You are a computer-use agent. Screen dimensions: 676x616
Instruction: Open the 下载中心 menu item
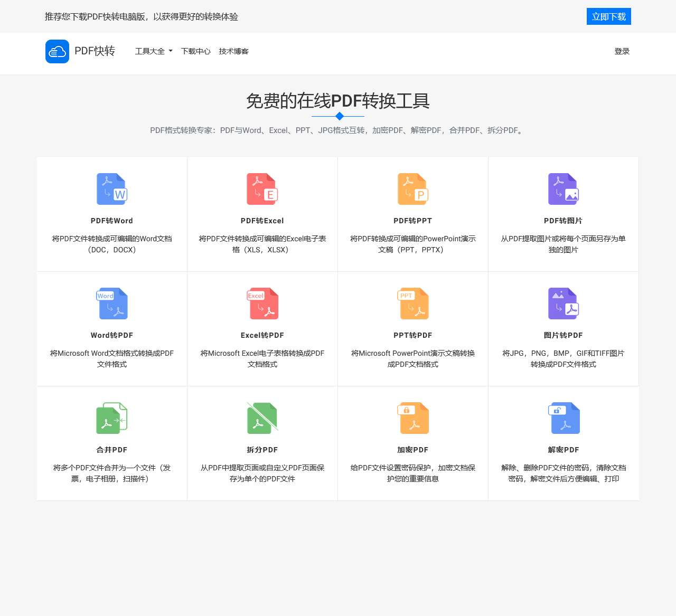point(195,51)
